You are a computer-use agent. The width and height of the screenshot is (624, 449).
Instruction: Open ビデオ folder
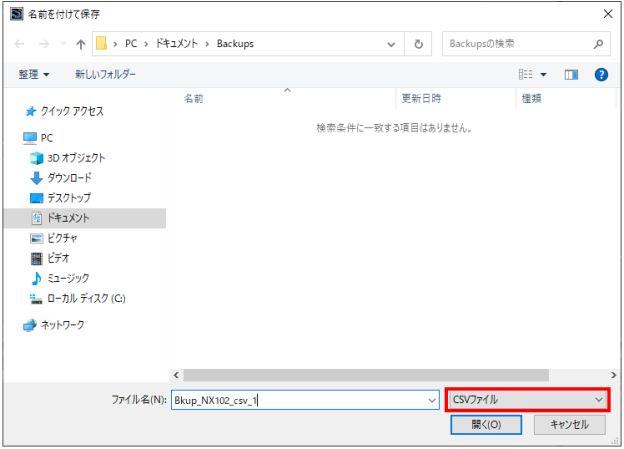58,258
